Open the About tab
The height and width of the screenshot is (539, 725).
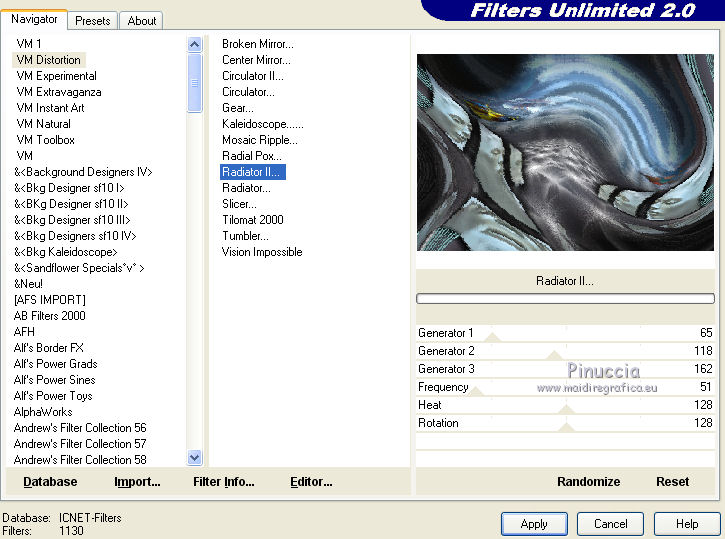[x=141, y=21]
